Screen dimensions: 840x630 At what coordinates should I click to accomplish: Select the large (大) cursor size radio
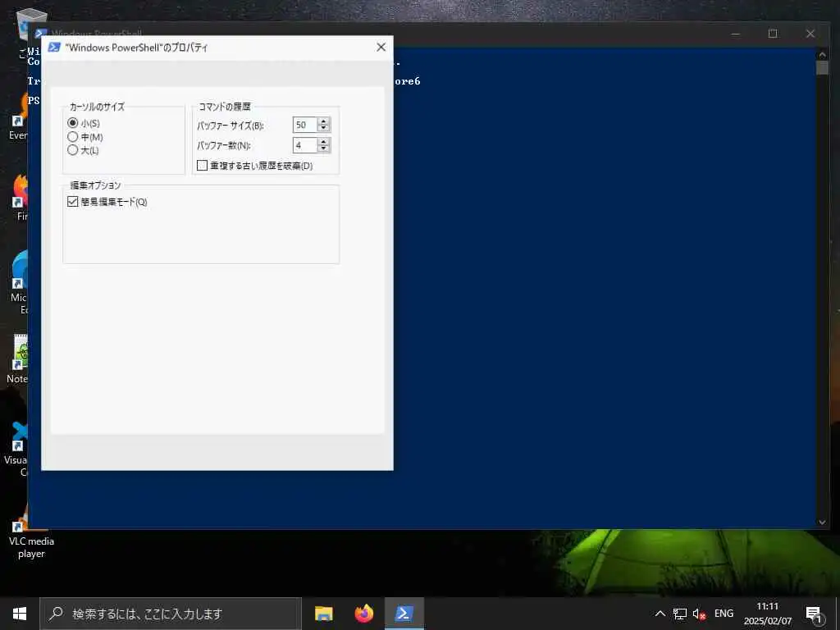click(x=73, y=150)
